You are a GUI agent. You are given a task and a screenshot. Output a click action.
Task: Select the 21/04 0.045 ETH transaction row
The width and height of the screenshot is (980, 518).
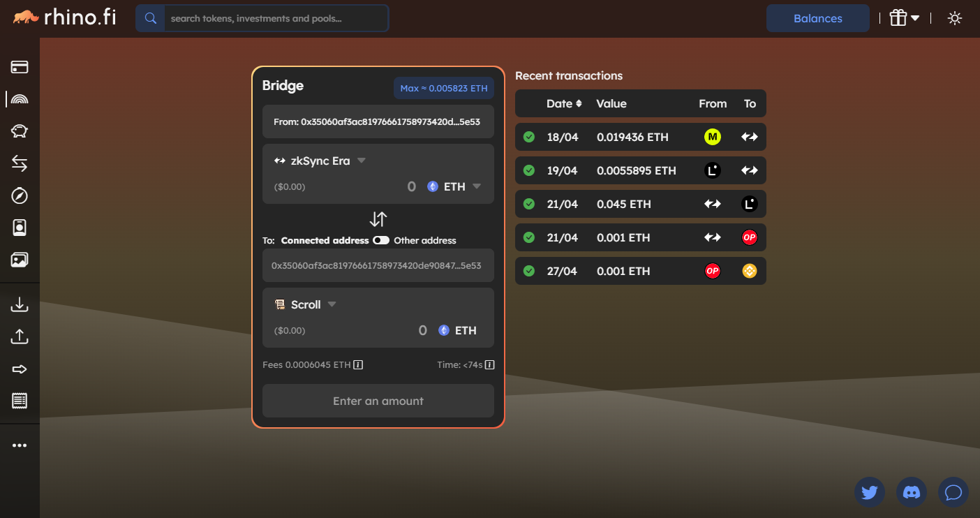tap(640, 204)
